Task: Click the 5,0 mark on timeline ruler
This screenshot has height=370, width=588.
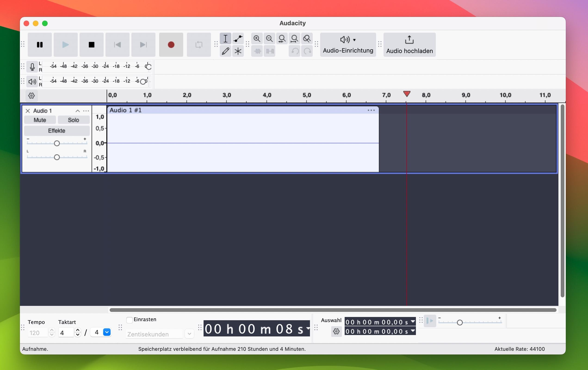Action: point(307,95)
